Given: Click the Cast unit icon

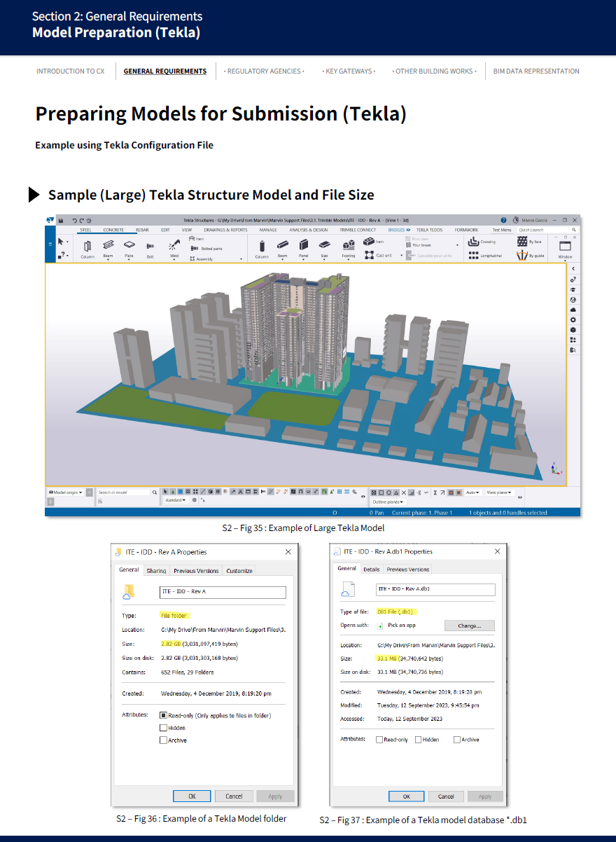Looking at the screenshot, I should coord(368,255).
